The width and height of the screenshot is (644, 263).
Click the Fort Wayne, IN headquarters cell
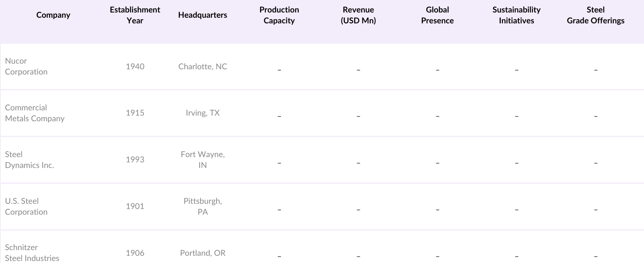[202, 160]
